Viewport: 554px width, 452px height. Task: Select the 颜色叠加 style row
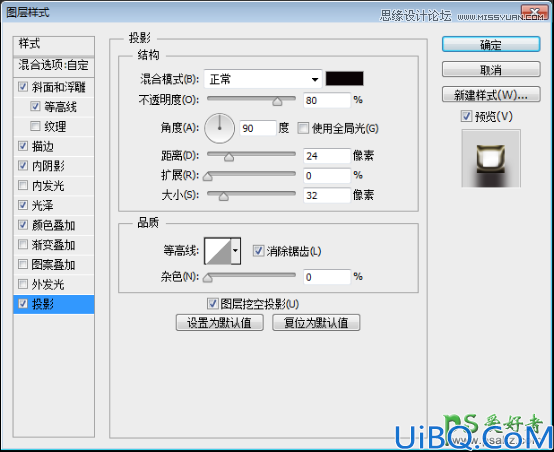coord(54,225)
